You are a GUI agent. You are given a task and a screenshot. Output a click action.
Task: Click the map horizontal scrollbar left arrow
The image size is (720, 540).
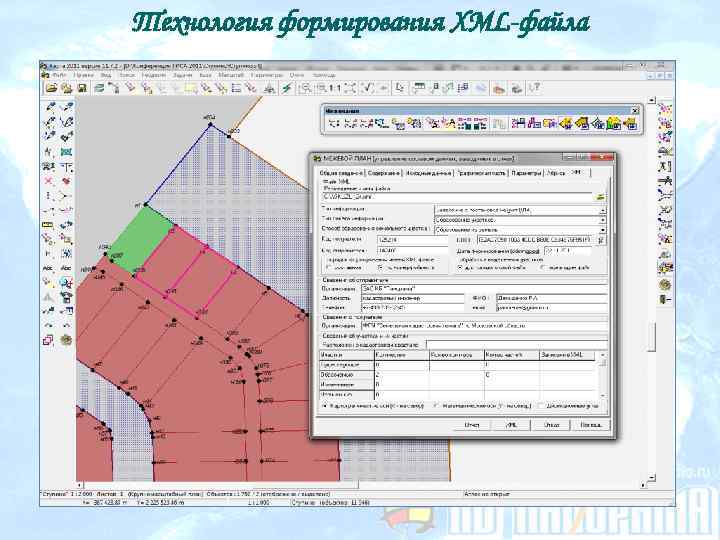point(80,484)
